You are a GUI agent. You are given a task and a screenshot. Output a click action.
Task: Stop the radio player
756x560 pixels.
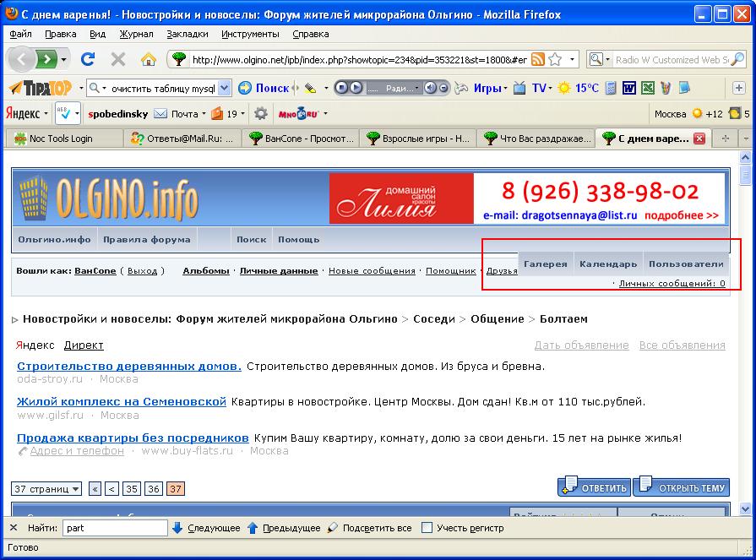[x=342, y=88]
